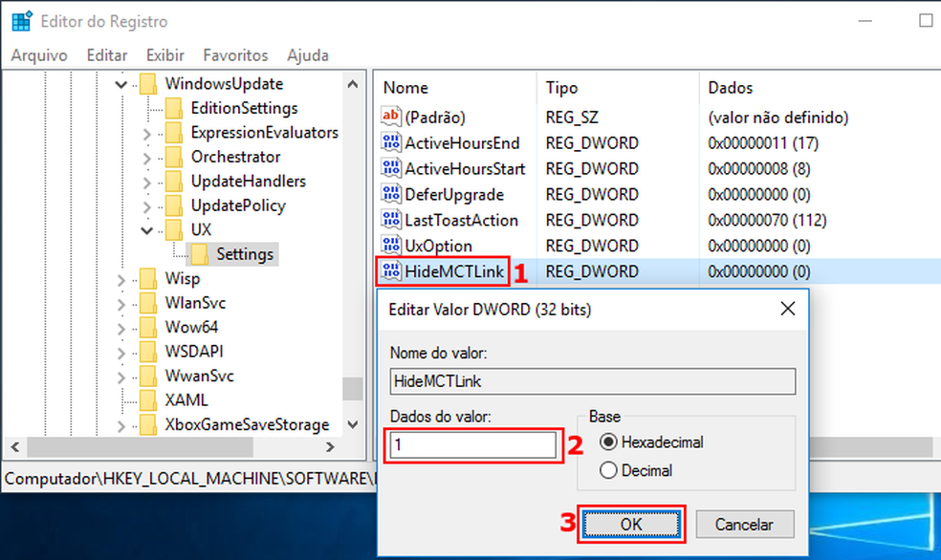Open the Favoritos menu
This screenshot has width=941, height=560.
pyautogui.click(x=234, y=54)
